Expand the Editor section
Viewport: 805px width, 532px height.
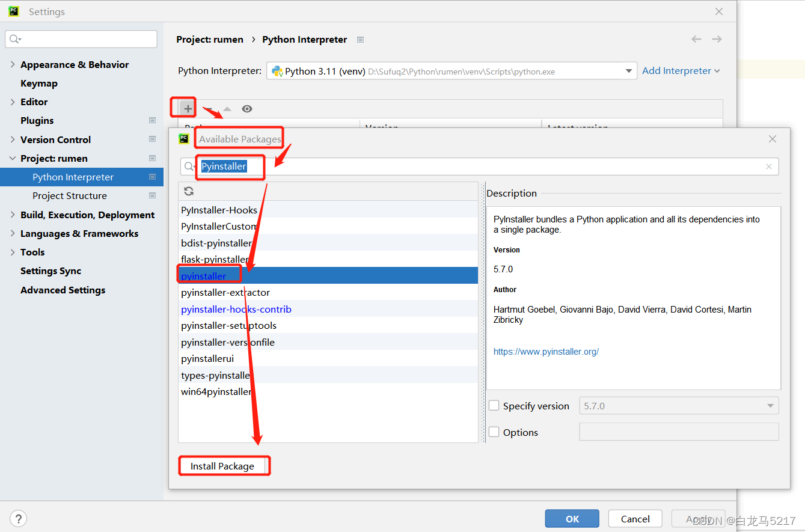click(13, 102)
